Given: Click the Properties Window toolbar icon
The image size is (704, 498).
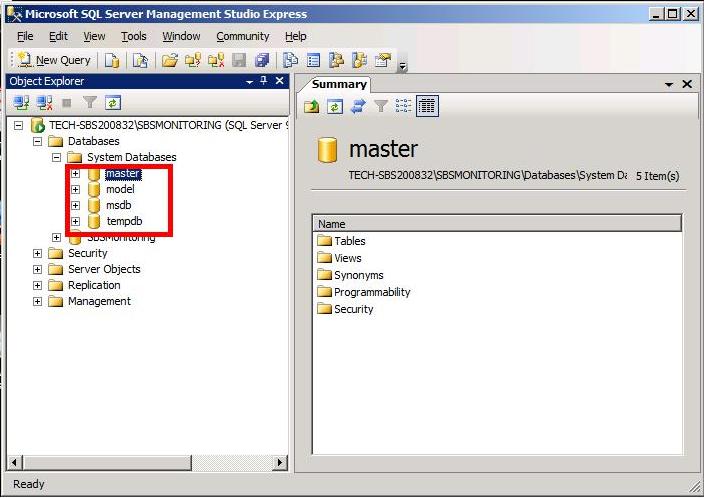Looking at the screenshot, I should point(383,60).
